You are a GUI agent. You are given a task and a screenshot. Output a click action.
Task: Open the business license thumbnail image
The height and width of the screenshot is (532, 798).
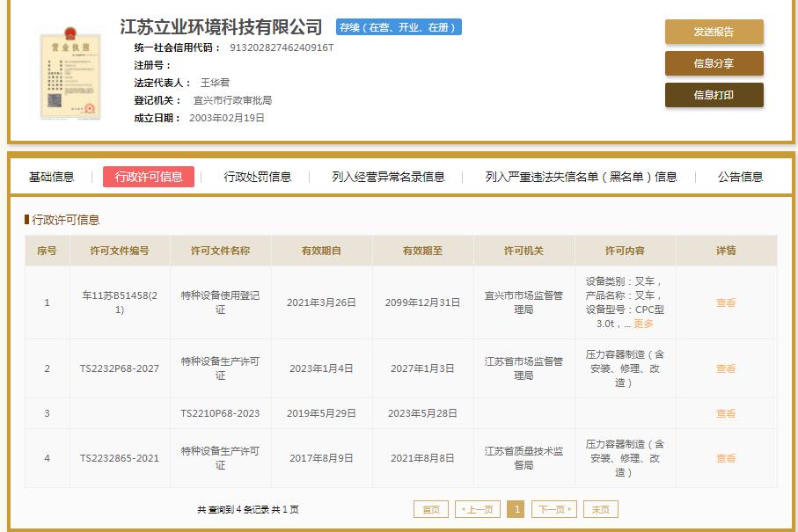click(x=70, y=74)
